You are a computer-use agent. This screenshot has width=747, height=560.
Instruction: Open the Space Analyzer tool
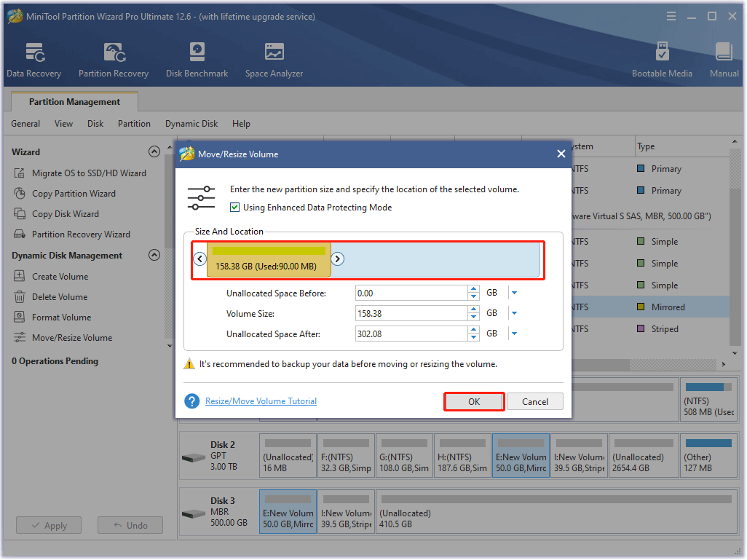click(x=274, y=60)
